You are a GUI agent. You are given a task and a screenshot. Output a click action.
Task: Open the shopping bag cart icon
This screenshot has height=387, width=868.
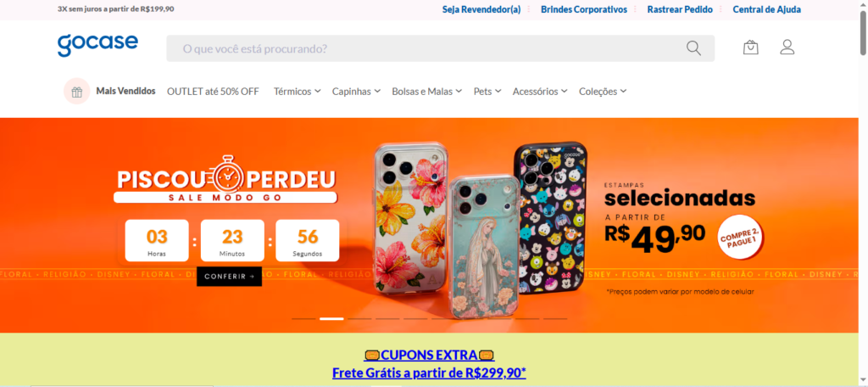point(751,48)
